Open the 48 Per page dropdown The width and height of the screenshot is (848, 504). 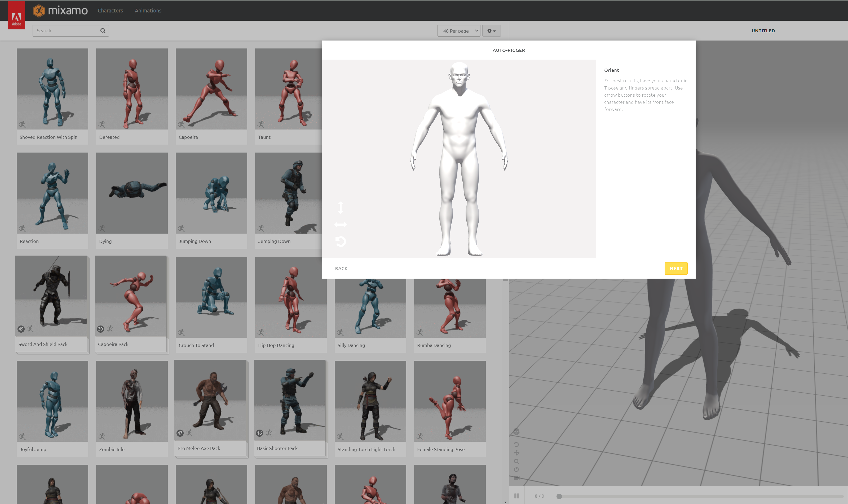tap(459, 30)
